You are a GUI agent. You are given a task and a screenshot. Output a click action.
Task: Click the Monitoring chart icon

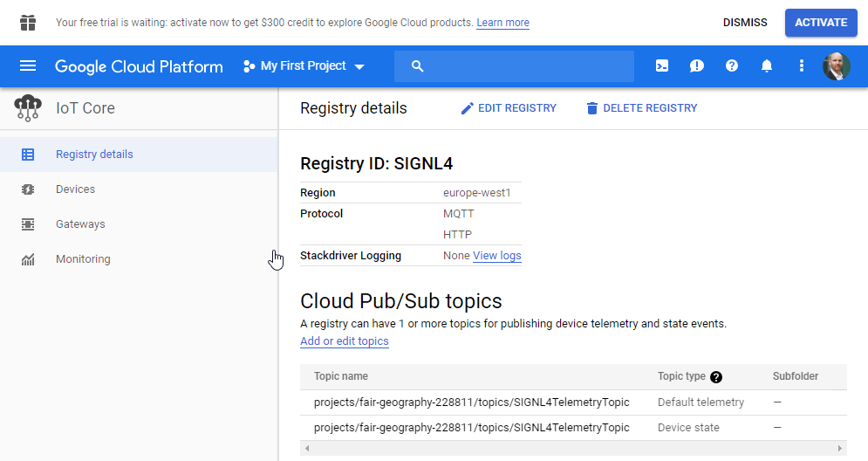[x=28, y=259]
